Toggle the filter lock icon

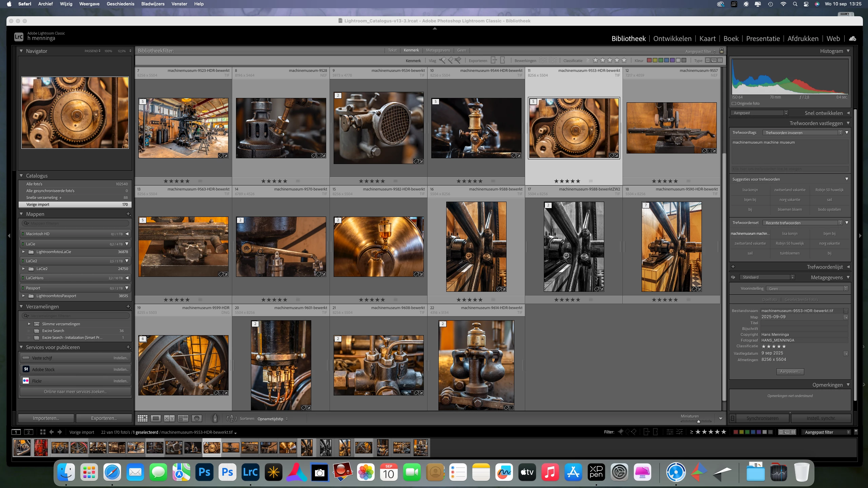click(x=722, y=51)
